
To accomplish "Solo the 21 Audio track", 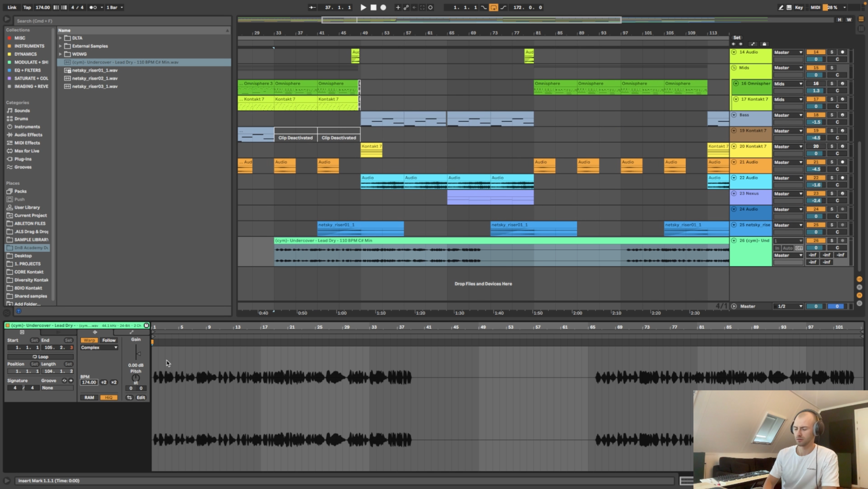I will coord(832,162).
